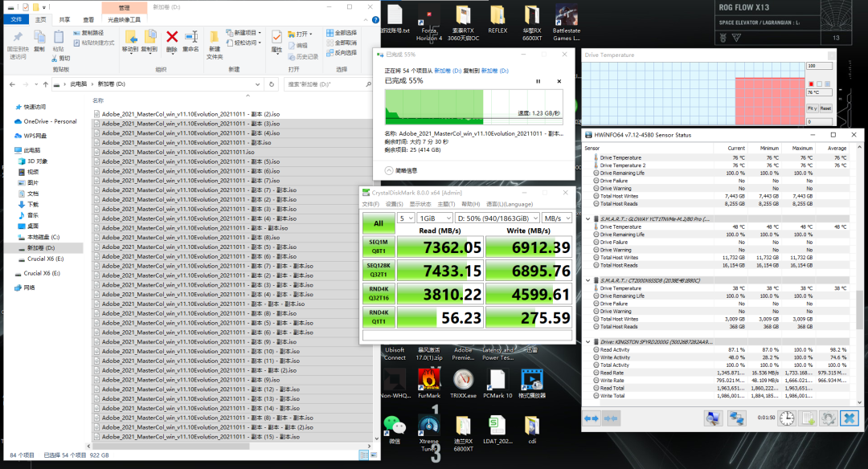
Task: Open Explorer File tab
Action: pyautogui.click(x=16, y=19)
